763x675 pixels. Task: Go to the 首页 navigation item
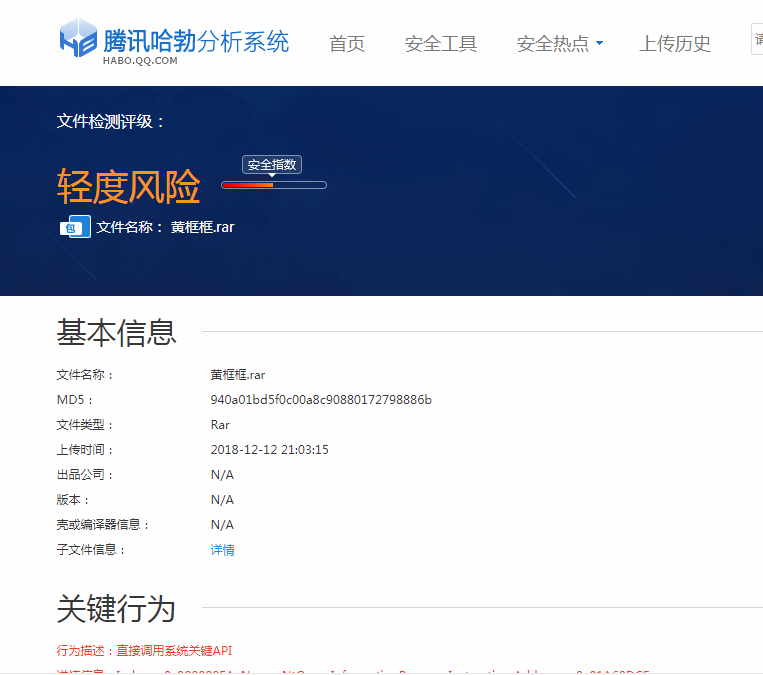tap(347, 44)
